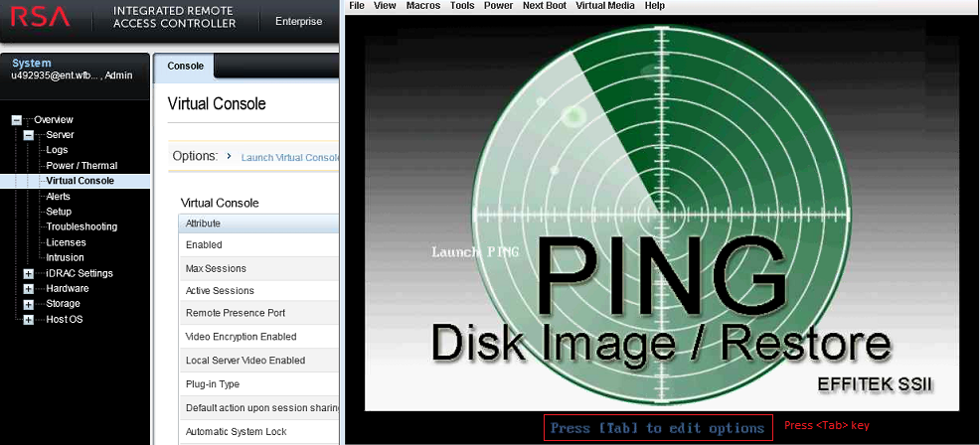980x445 pixels.
Task: Select Storage tree item
Action: (x=64, y=304)
